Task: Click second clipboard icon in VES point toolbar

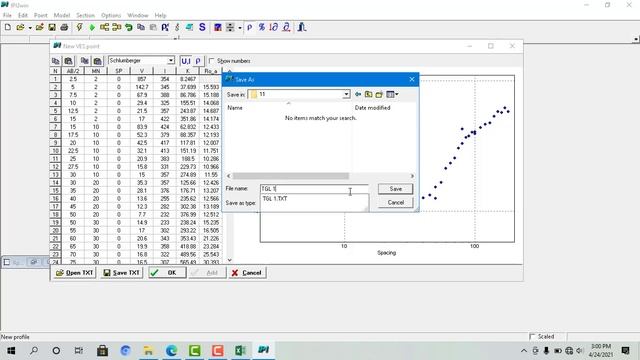Action: click(69, 61)
